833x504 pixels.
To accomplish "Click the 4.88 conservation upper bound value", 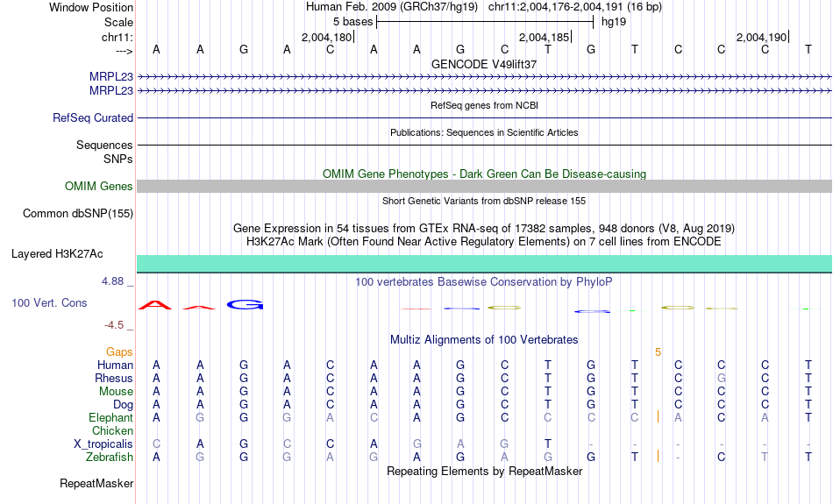I will (112, 281).
